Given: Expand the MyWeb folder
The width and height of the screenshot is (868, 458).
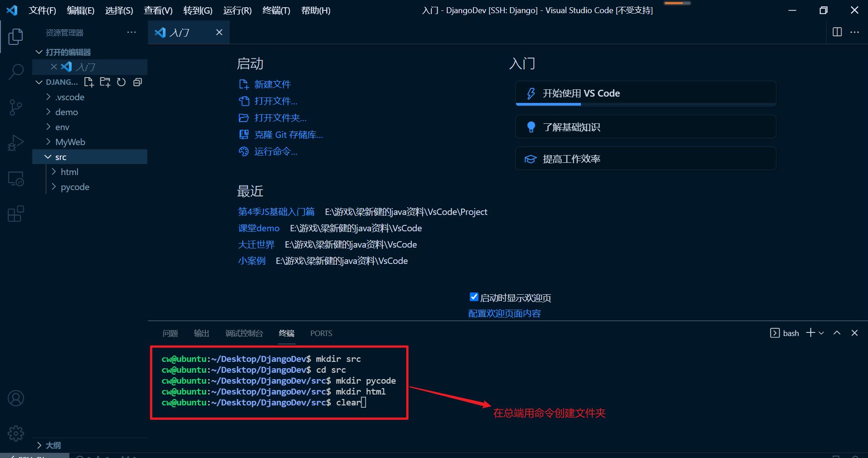Looking at the screenshot, I should 90,142.
